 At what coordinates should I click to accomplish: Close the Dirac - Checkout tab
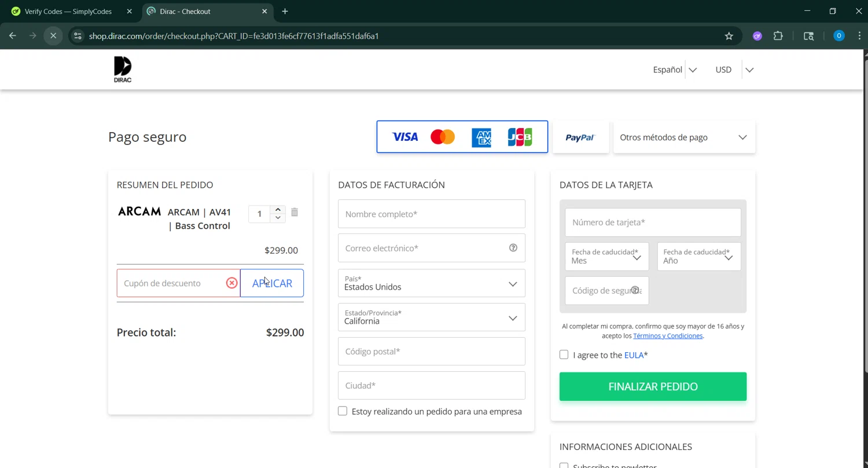point(264,11)
